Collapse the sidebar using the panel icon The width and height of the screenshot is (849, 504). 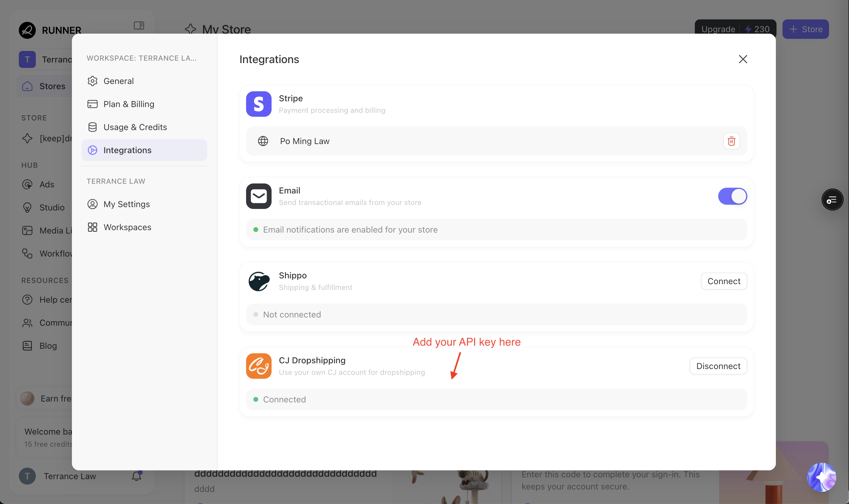(139, 25)
